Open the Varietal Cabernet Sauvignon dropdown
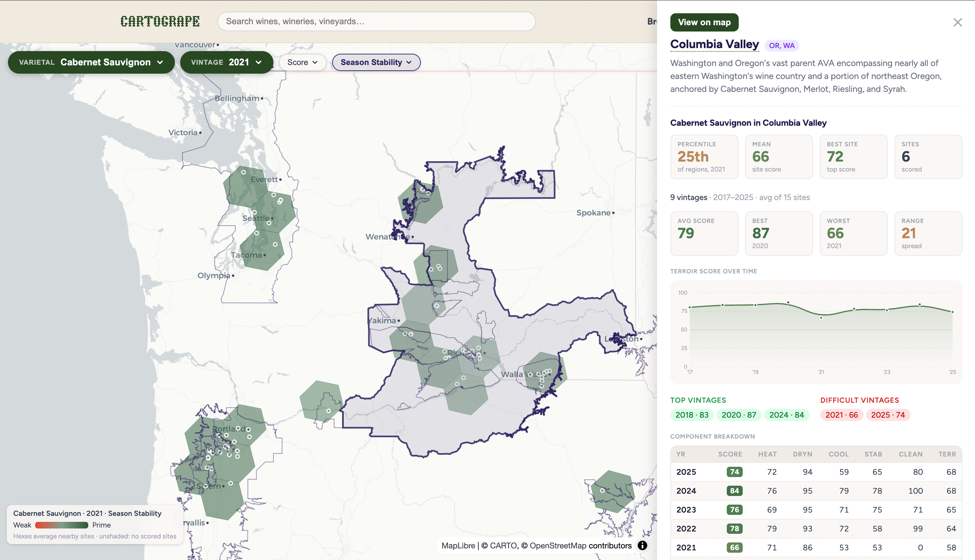The width and height of the screenshot is (975, 560). (91, 62)
